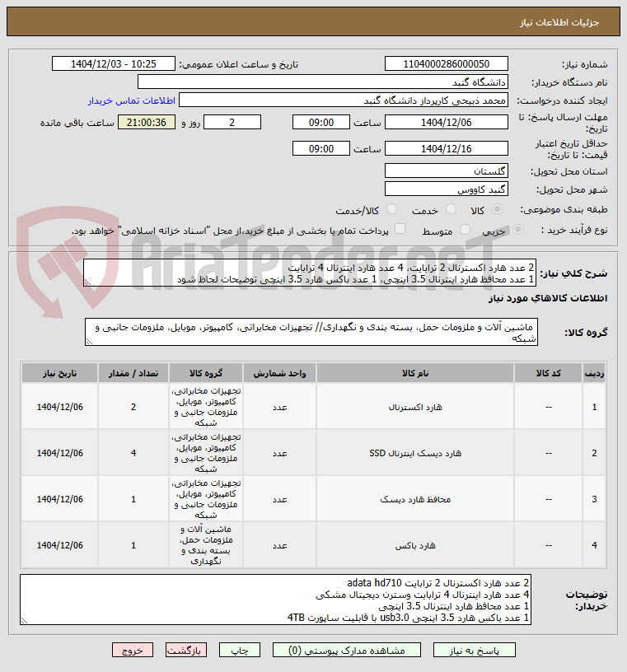Click the نام کالا column header
627x672 pixels.
point(415,373)
